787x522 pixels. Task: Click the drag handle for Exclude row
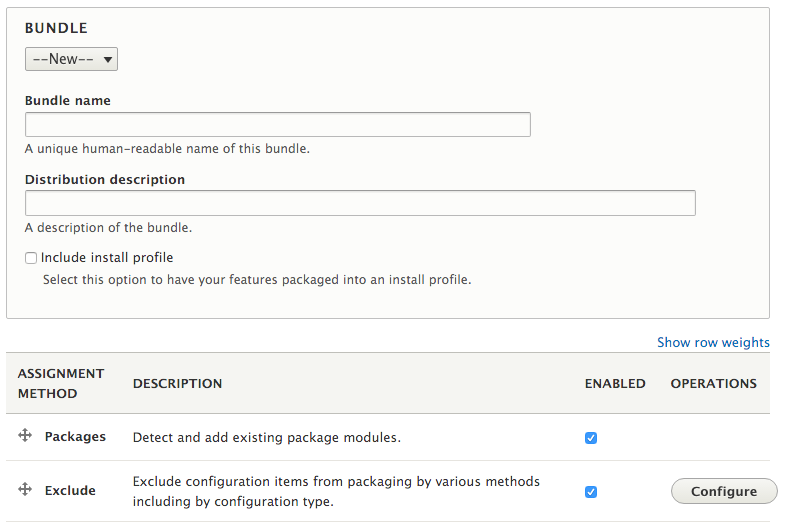(25, 490)
